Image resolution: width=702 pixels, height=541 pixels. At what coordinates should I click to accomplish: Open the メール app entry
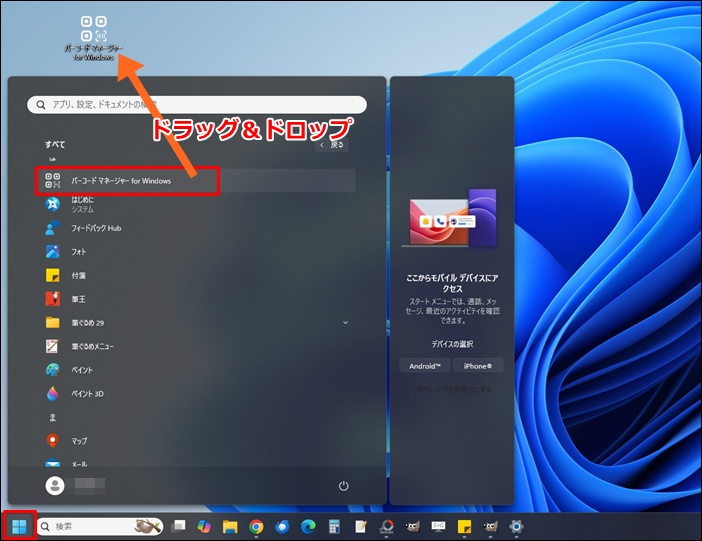coord(196,462)
